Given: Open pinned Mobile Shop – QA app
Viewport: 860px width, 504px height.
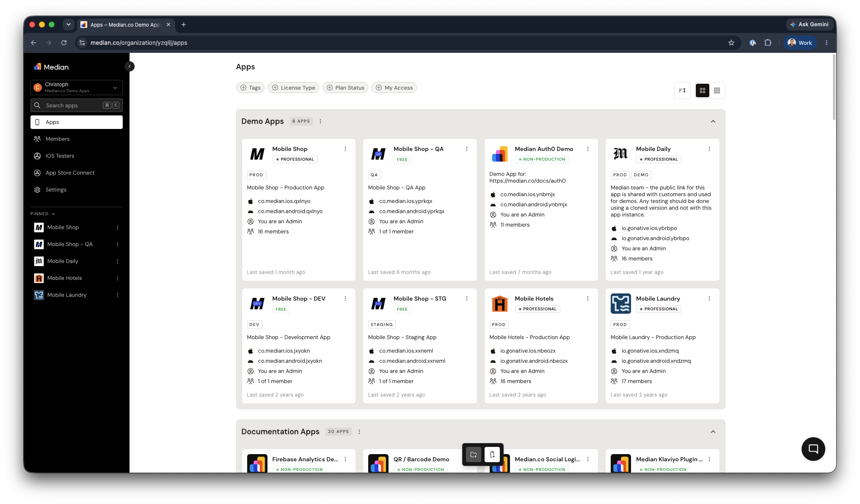Looking at the screenshot, I should [x=70, y=244].
